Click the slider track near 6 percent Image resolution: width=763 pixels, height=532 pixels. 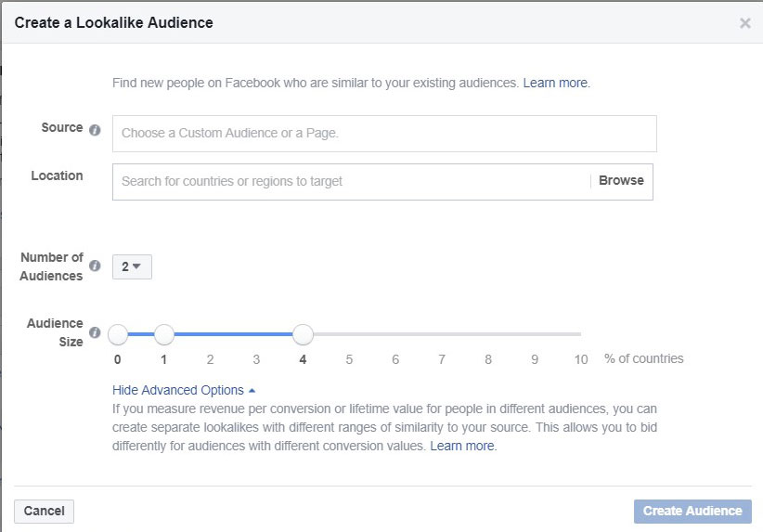395,334
